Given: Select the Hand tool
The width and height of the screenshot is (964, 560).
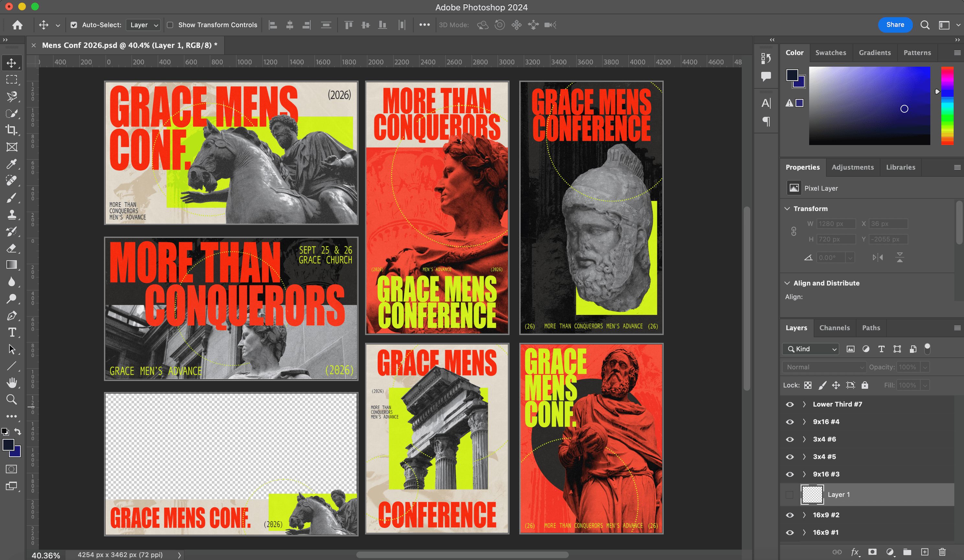Looking at the screenshot, I should point(11,383).
